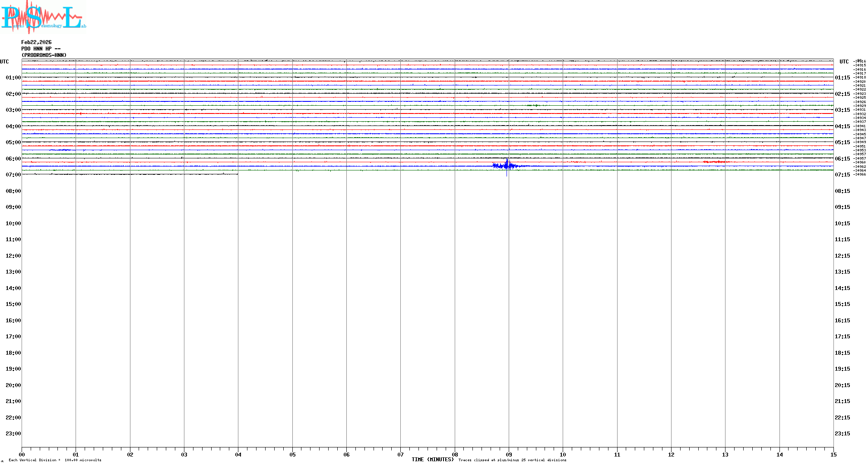Click the minute 15 tick label

point(833,454)
